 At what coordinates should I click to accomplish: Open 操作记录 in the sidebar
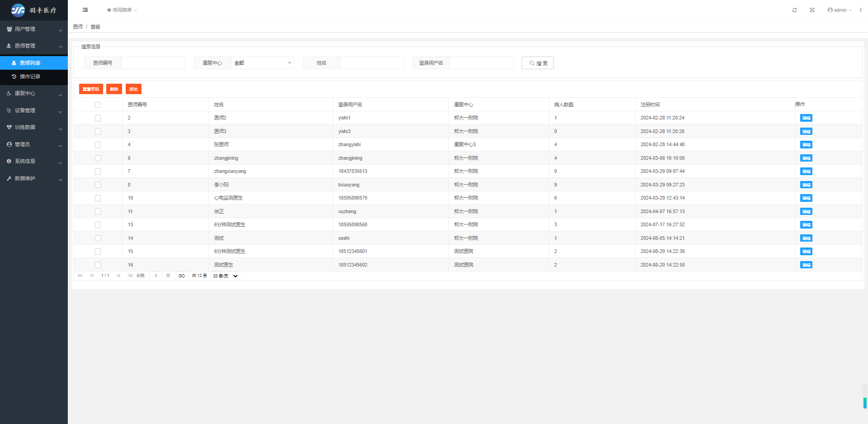pyautogui.click(x=30, y=77)
